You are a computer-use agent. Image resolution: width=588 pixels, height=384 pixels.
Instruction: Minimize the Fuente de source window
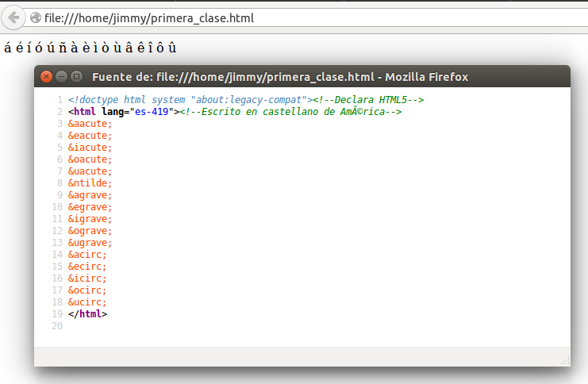[62, 77]
